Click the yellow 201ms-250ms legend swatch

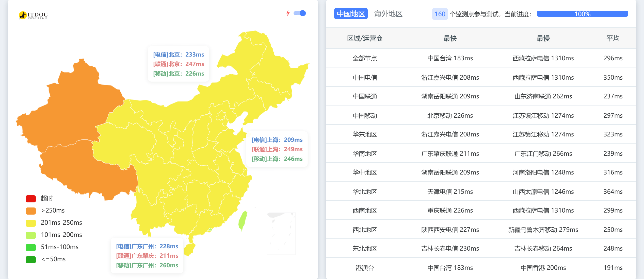(31, 223)
